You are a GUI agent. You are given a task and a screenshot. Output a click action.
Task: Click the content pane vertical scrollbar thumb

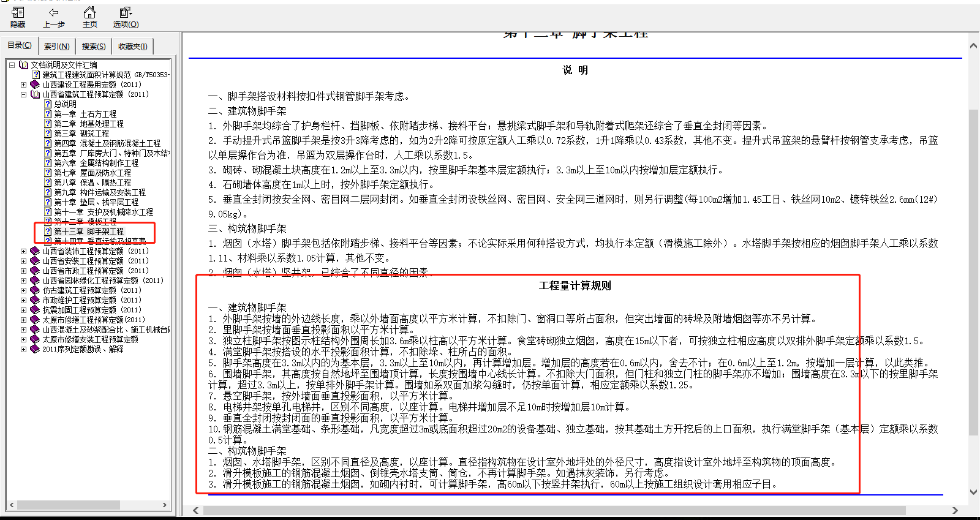coord(973,273)
